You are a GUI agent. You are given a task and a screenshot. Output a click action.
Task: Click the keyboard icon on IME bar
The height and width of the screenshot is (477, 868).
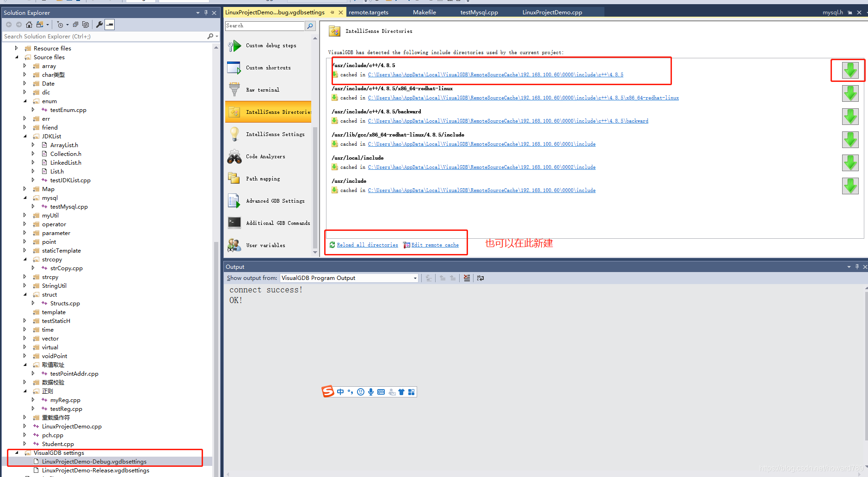click(x=381, y=392)
